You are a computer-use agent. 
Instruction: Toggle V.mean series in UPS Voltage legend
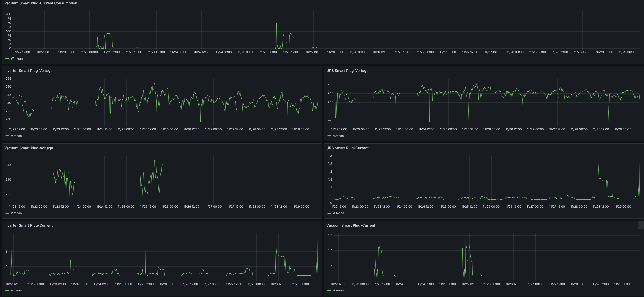pyautogui.click(x=338, y=136)
